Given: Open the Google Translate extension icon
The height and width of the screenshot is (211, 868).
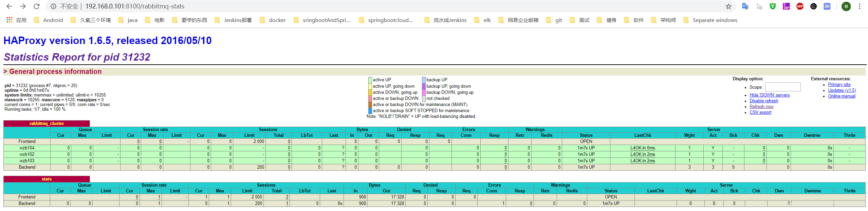Looking at the screenshot, I should pos(745,6).
